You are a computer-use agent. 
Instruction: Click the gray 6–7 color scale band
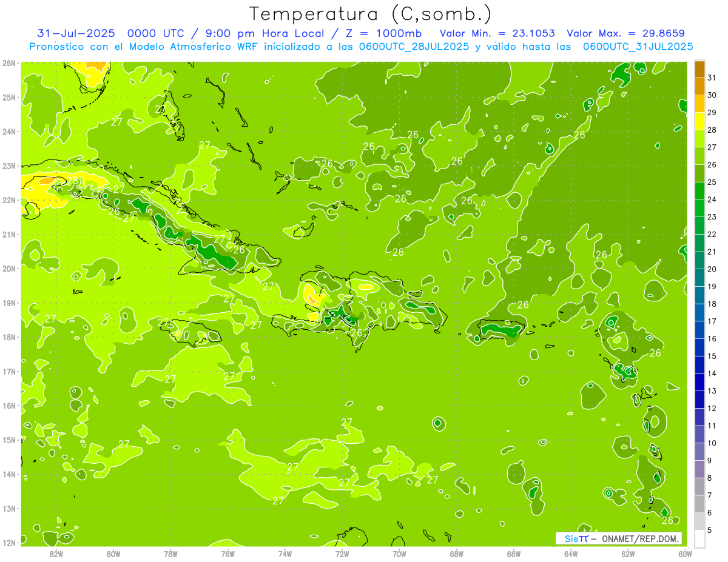pos(699,504)
